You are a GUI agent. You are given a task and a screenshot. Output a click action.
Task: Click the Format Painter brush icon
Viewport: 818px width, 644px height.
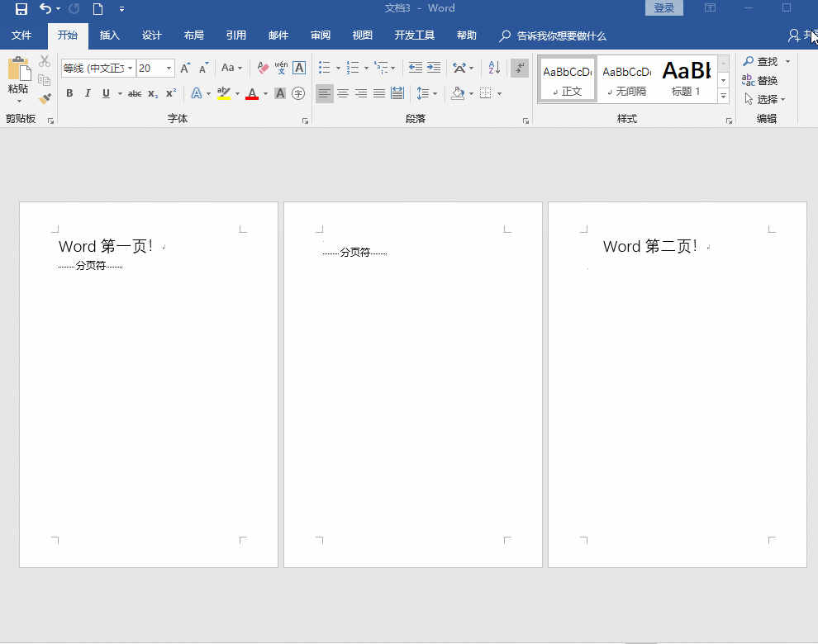pyautogui.click(x=45, y=99)
